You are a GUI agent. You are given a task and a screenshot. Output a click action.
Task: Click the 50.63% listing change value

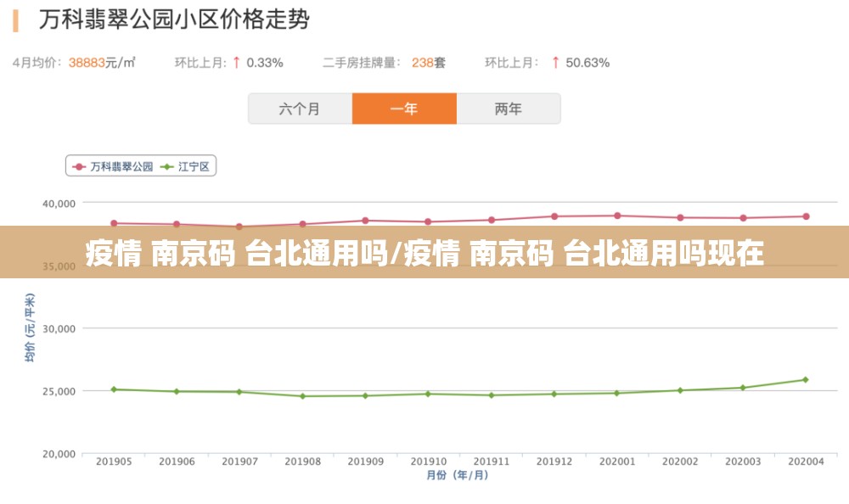[x=588, y=63]
